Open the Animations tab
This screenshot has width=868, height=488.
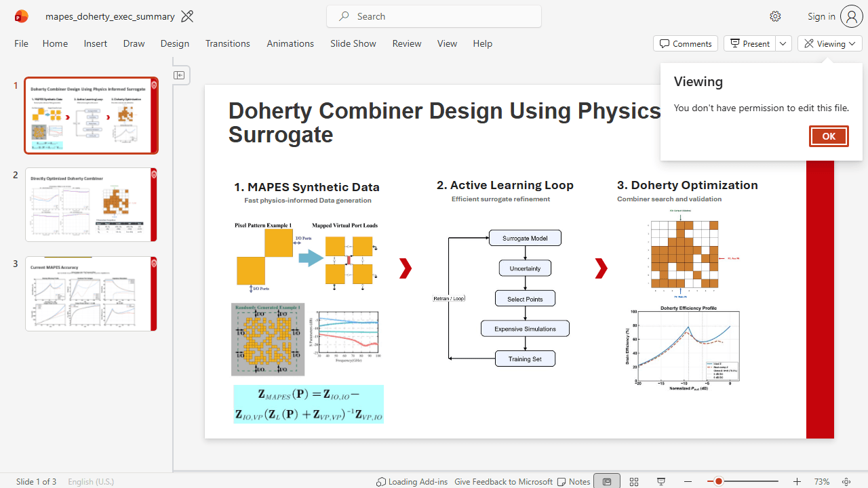click(290, 43)
